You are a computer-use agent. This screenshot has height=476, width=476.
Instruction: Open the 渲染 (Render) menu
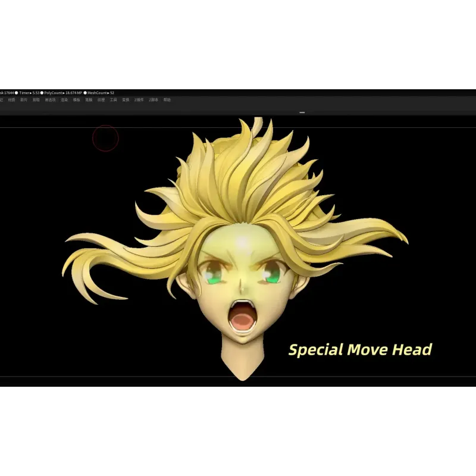tap(64, 100)
